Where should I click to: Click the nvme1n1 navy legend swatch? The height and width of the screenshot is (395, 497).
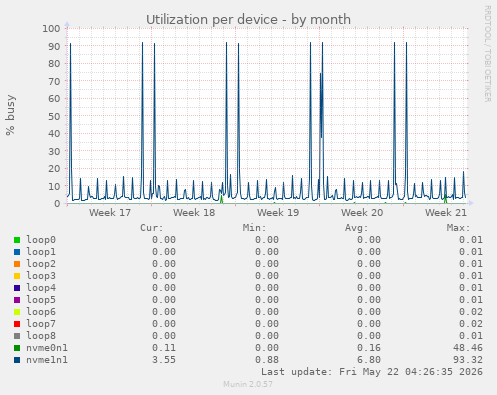[17, 360]
